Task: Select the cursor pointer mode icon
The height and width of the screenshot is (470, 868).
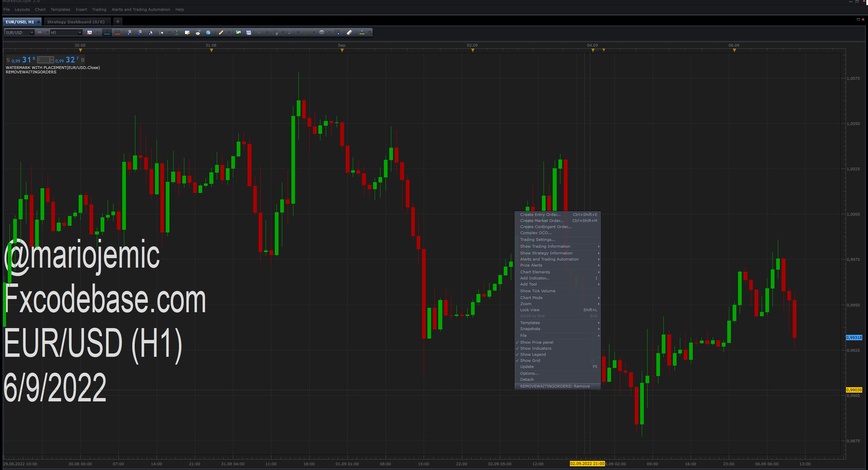Action: [151, 33]
